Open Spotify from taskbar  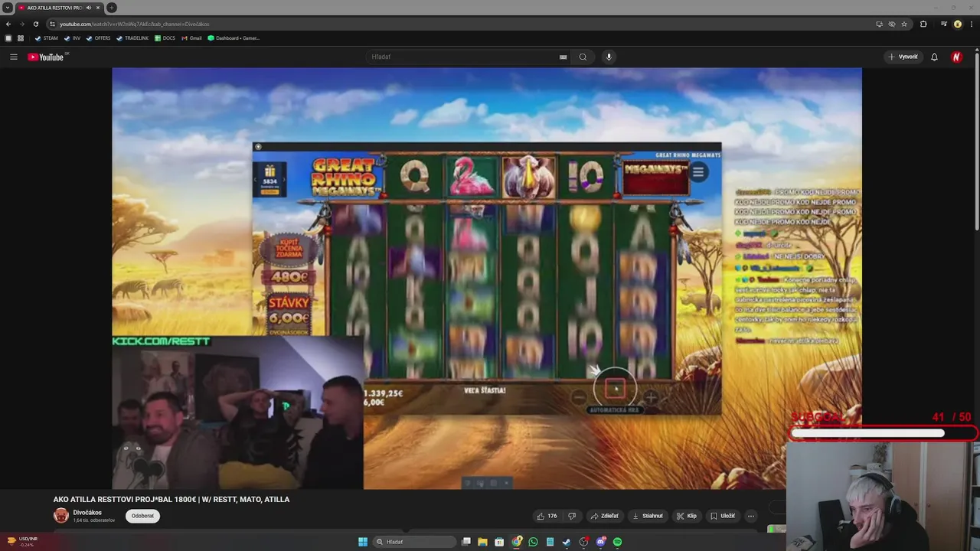tap(617, 542)
